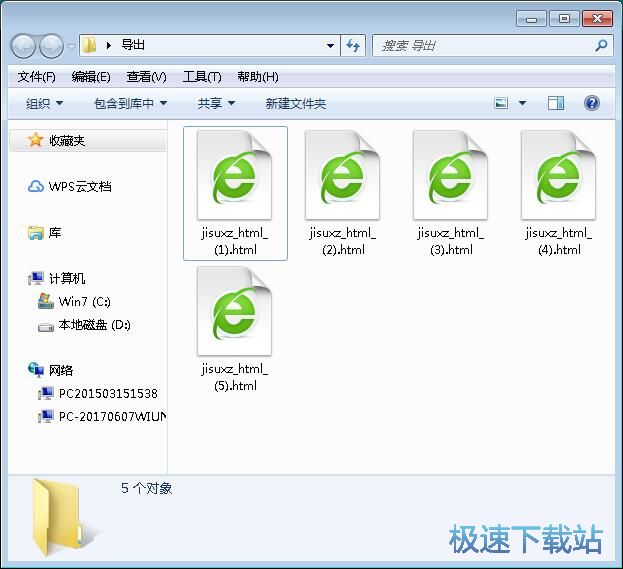Minimize the 导出 explorer window
The image size is (623, 569).
[x=531, y=19]
